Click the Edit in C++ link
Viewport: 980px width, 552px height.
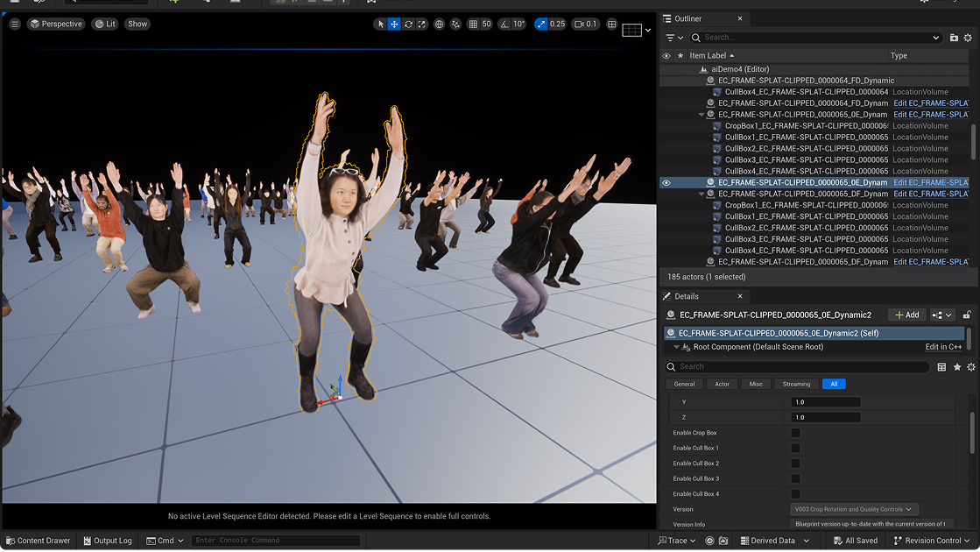click(943, 346)
